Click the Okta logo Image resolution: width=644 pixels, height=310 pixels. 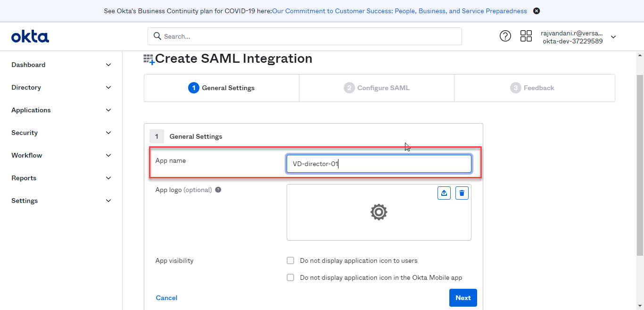point(30,36)
